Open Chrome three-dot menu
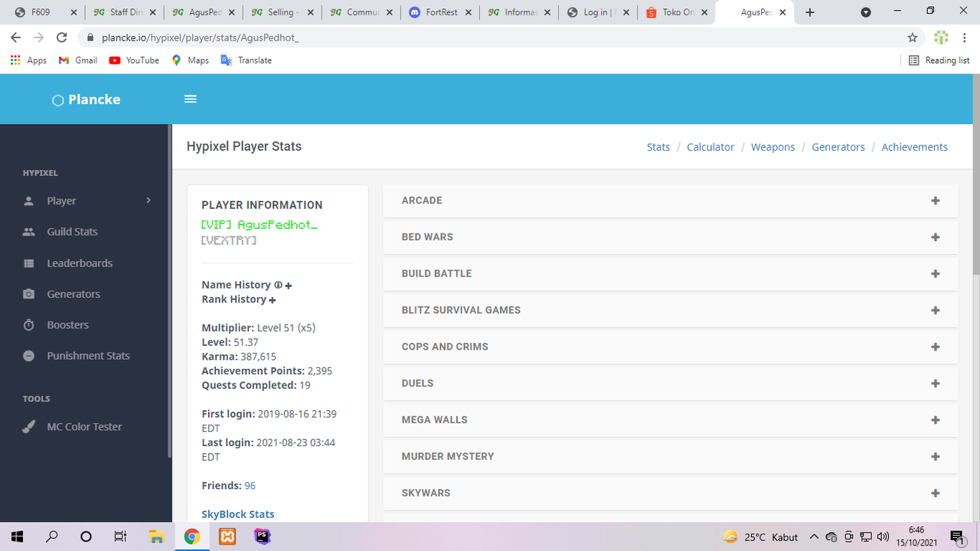 [x=966, y=37]
